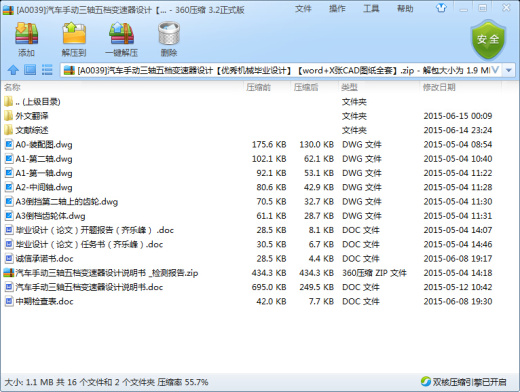Screen dimensions: 520x392
Task: Click the 双核压缩引擎 status icon
Action: 426,381
